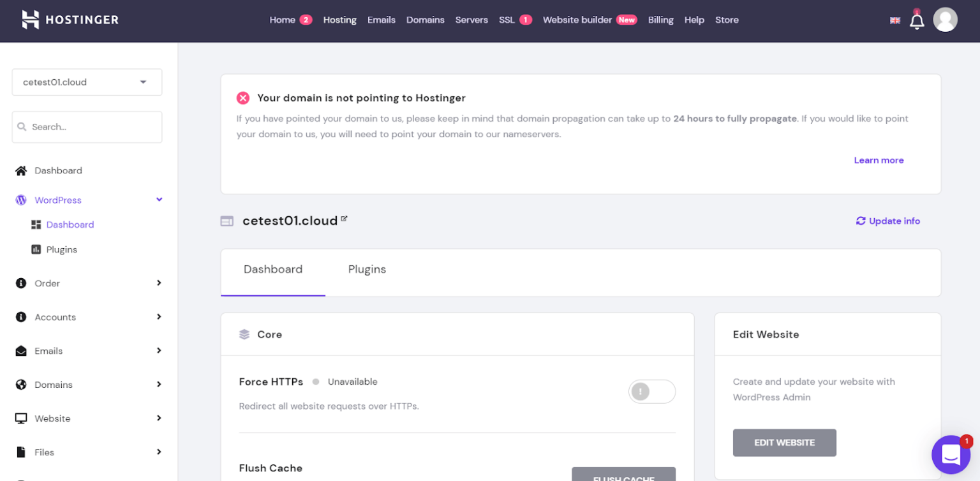The height and width of the screenshot is (481, 980).
Task: Open the notifications bell icon
Action: (x=917, y=21)
